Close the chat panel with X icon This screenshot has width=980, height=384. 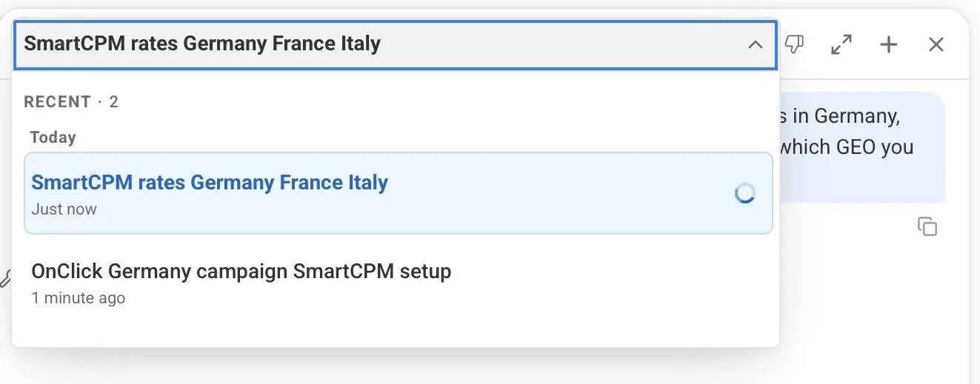(x=936, y=44)
